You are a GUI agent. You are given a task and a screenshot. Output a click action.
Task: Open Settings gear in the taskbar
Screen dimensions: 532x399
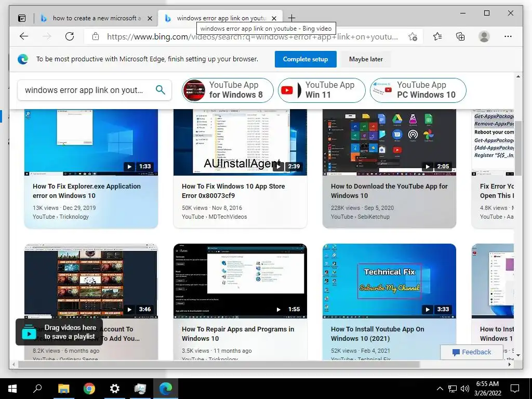[x=115, y=389]
